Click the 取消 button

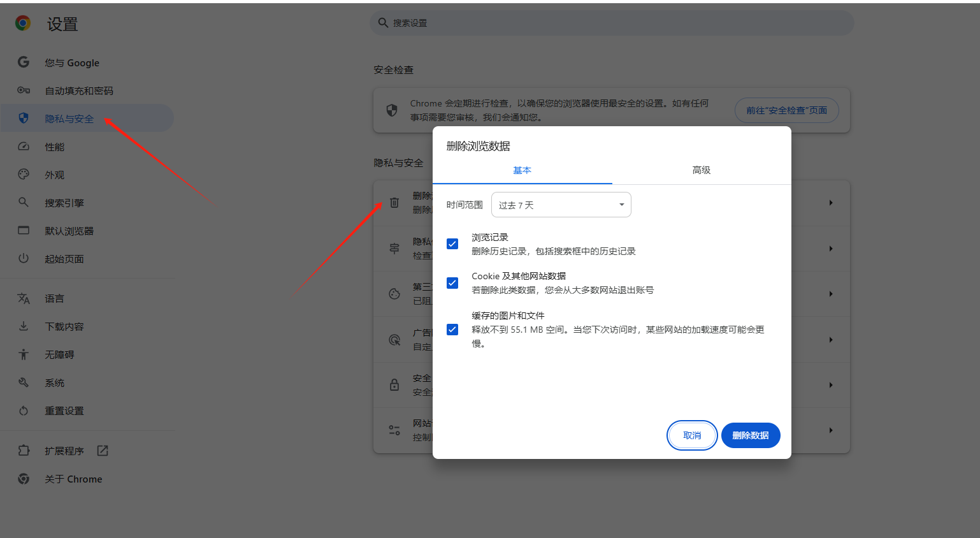tap(692, 435)
